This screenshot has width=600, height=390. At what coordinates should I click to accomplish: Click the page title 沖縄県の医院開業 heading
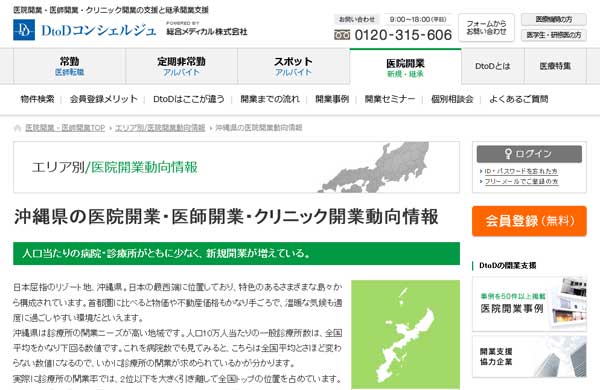click(226, 217)
